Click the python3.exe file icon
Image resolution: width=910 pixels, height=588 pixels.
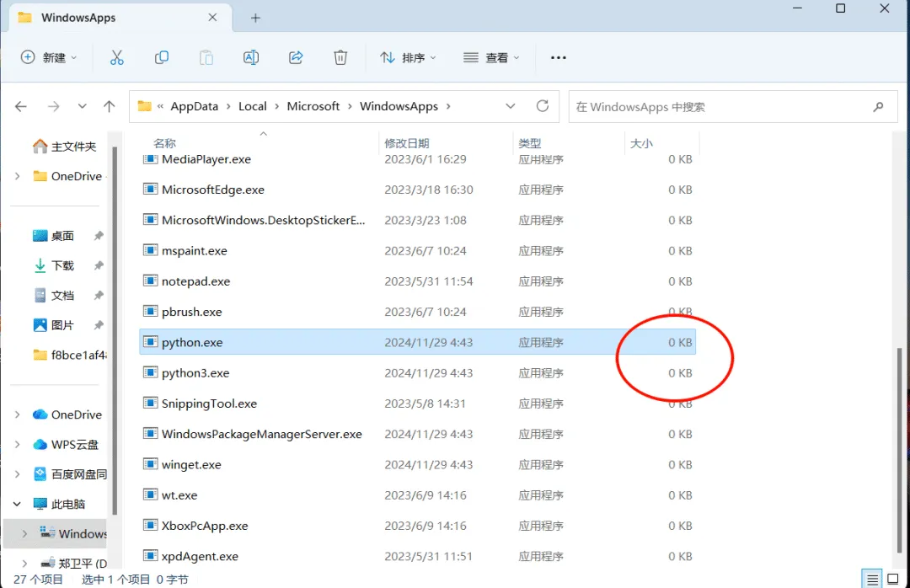pyautogui.click(x=150, y=372)
